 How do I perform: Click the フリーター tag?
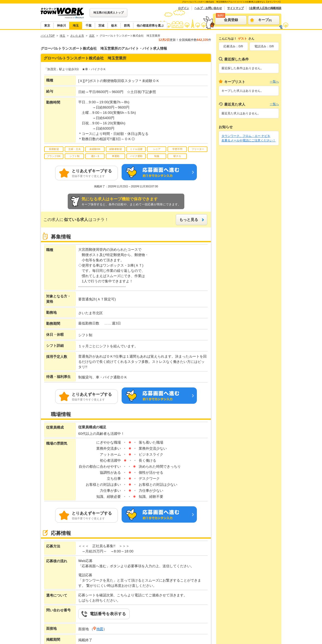198,149
